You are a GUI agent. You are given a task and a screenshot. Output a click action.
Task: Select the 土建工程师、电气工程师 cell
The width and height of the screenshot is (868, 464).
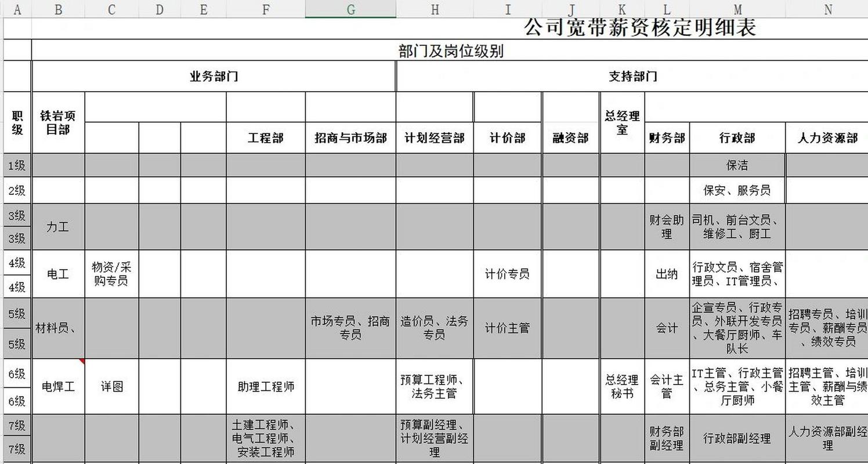pos(266,438)
